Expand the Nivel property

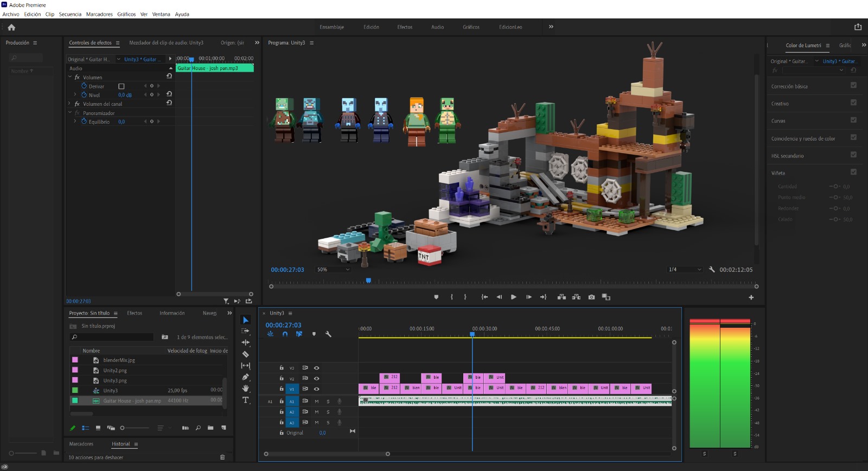[x=75, y=94]
